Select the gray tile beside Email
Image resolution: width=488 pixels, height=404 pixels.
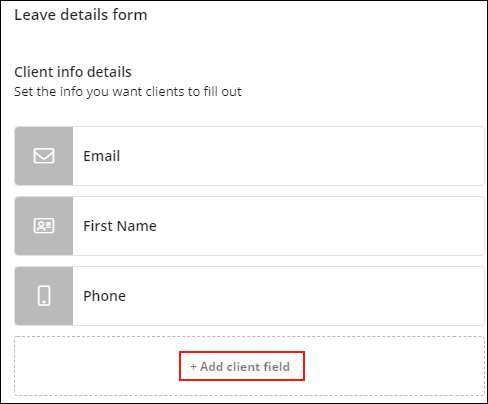point(44,156)
